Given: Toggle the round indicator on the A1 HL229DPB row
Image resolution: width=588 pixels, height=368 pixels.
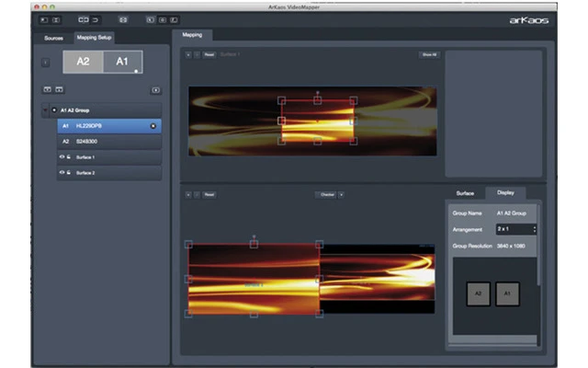Looking at the screenshot, I should 153,126.
